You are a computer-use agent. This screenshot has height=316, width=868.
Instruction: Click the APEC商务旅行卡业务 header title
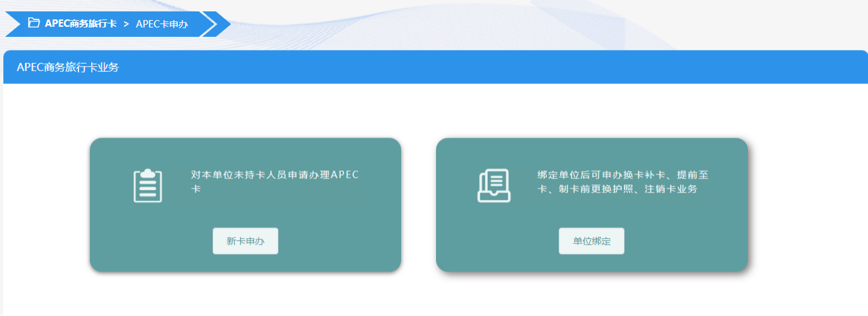coord(68,67)
